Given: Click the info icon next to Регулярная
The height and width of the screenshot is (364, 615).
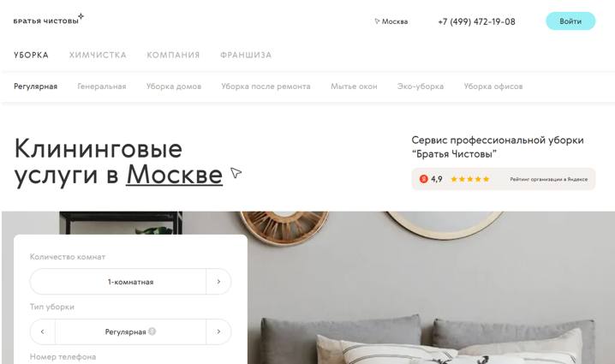Looking at the screenshot, I should pyautogui.click(x=152, y=331).
